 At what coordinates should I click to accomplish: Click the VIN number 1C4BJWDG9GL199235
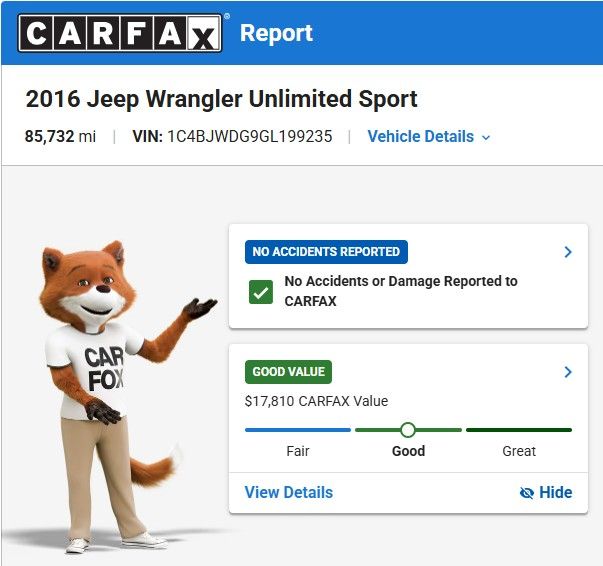pyautogui.click(x=250, y=137)
